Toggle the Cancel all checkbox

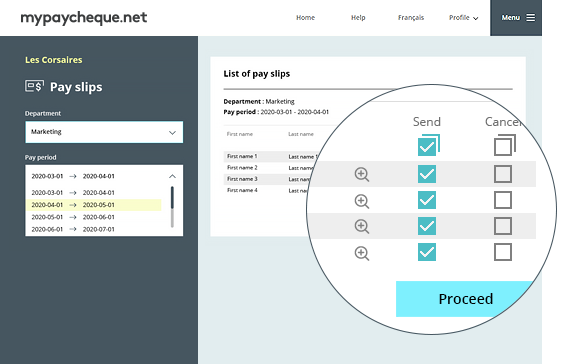click(505, 145)
